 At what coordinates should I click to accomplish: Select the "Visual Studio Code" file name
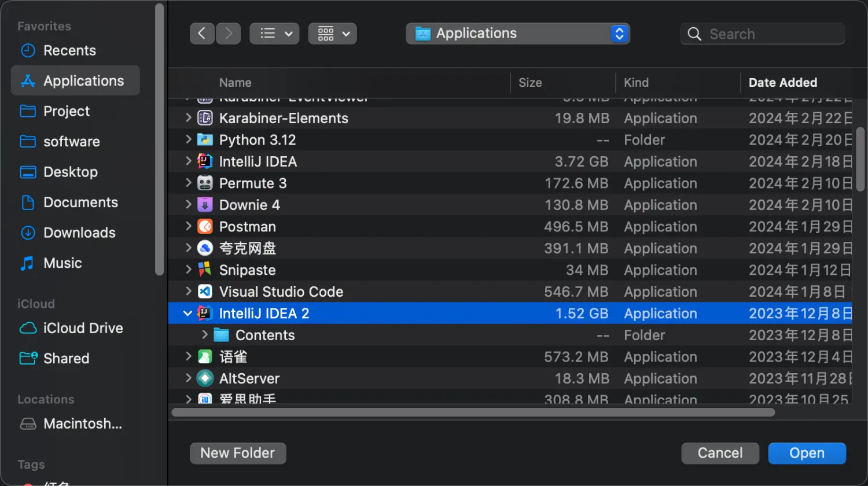[x=281, y=292]
